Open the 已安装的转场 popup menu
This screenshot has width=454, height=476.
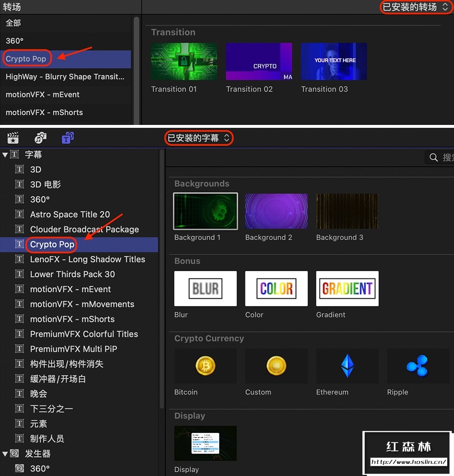click(x=415, y=7)
